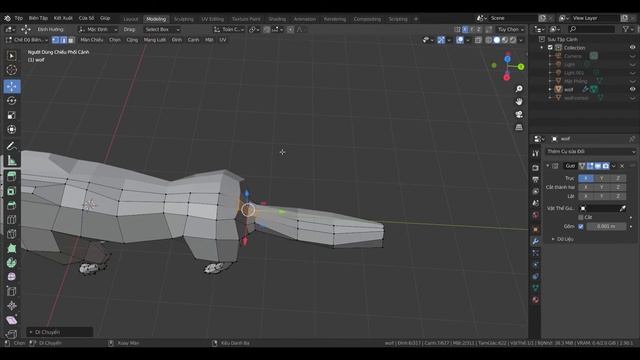This screenshot has width=640, height=360.
Task: Switch perspective/orthographic grid icon
Action: [x=519, y=127]
